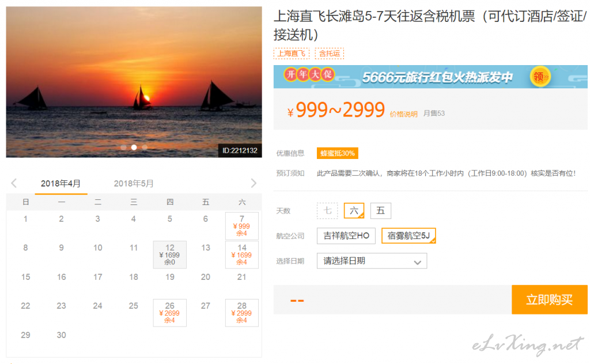The height and width of the screenshot is (364, 590).
Task: Click the next month arrow on calendar
Action: [254, 183]
